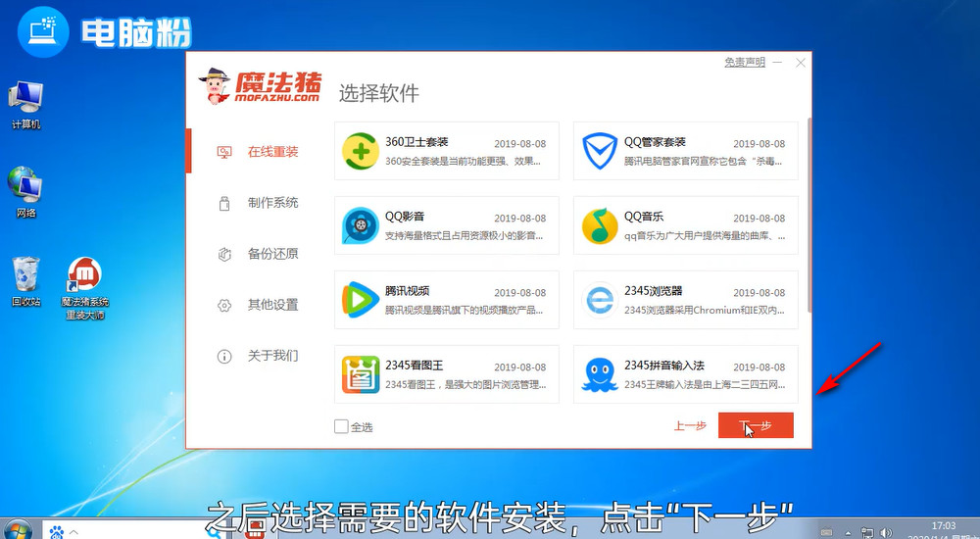Click the 2345看图王 picture icon
Viewport: 980px width, 539px height.
[x=361, y=374]
